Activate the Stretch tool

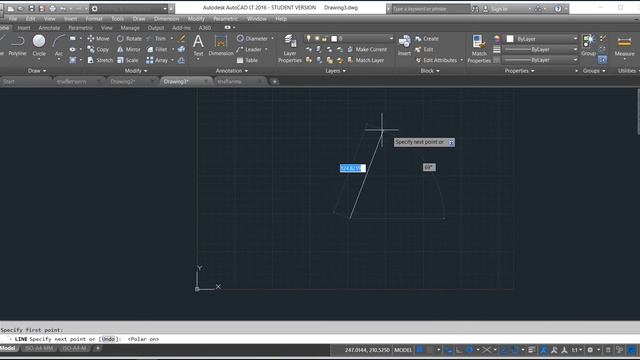tap(100, 60)
